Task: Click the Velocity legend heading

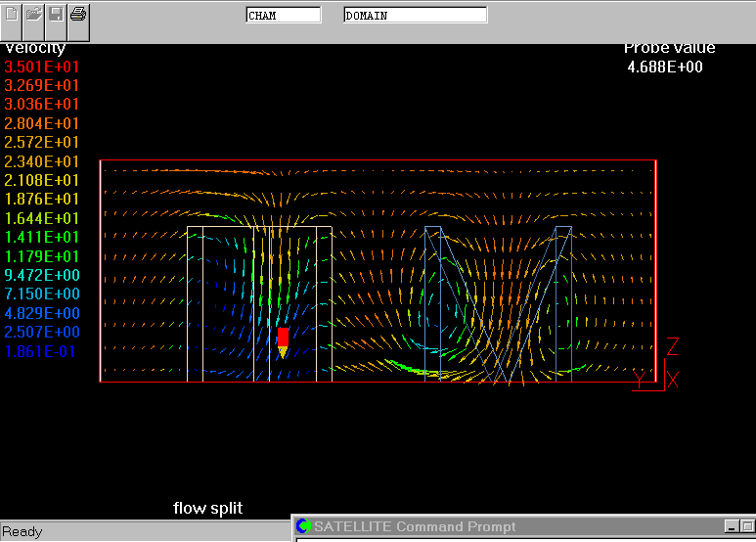Action: click(35, 48)
